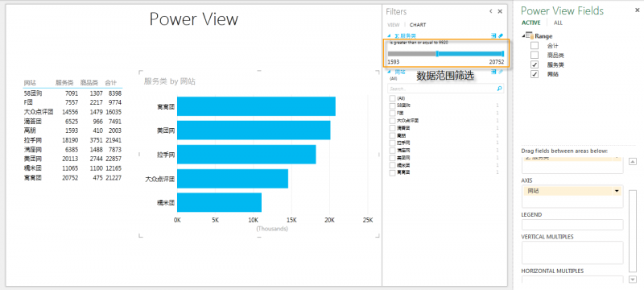Image resolution: width=644 pixels, height=290 pixels.
Task: Click slider minimum value 1593
Action: pos(394,61)
